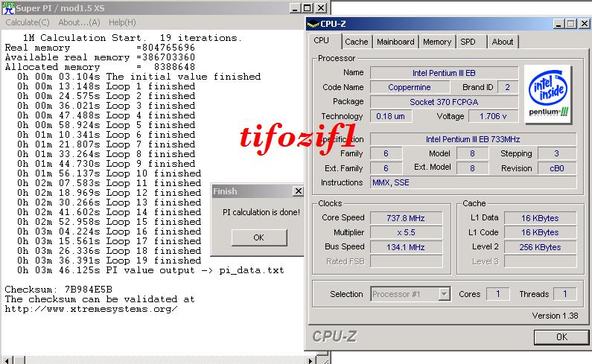Click the Package value 'Socket 370 FCPGA'
This screenshot has width=592, height=364.
[x=444, y=102]
